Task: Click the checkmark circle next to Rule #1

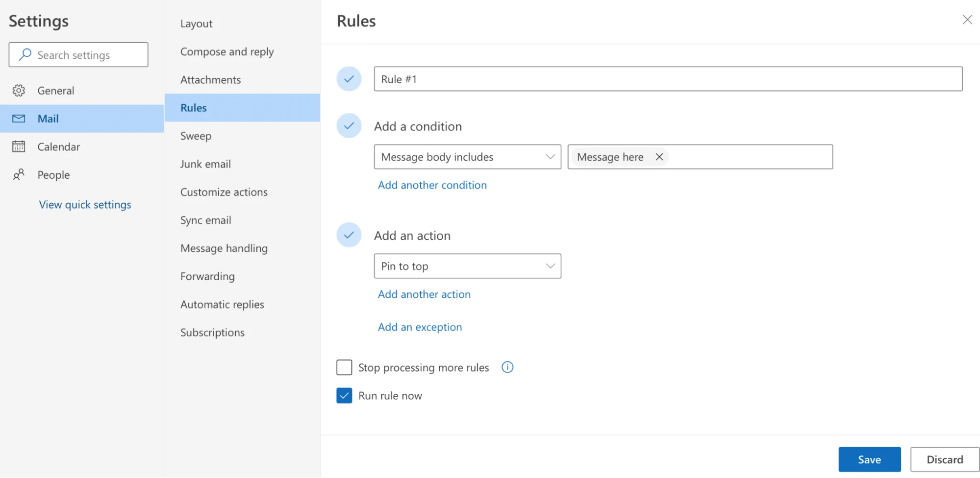Action: (x=349, y=78)
